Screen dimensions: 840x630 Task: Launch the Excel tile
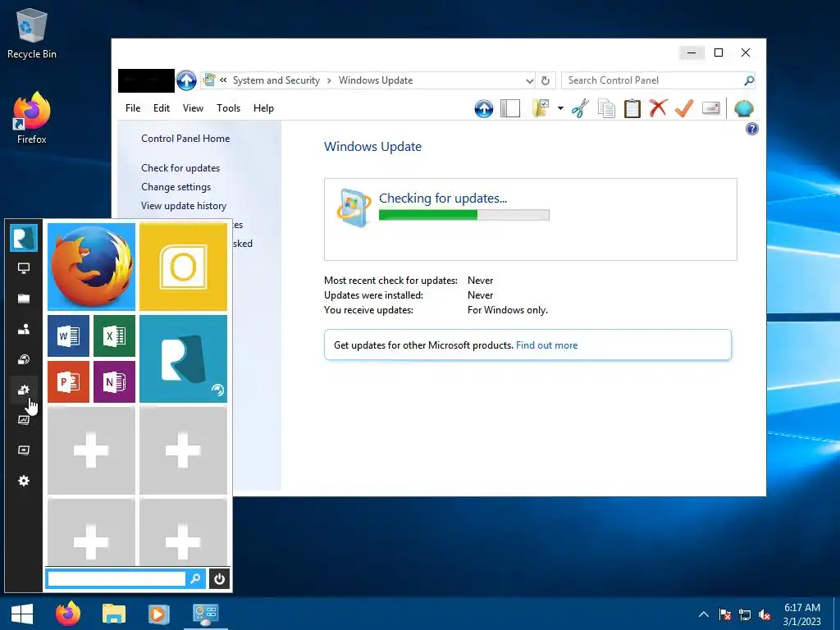click(x=114, y=336)
